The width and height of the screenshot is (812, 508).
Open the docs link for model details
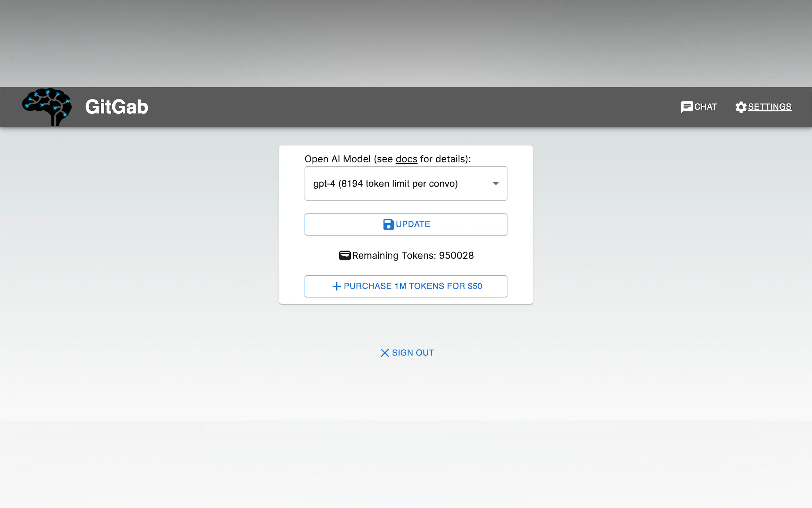point(406,159)
